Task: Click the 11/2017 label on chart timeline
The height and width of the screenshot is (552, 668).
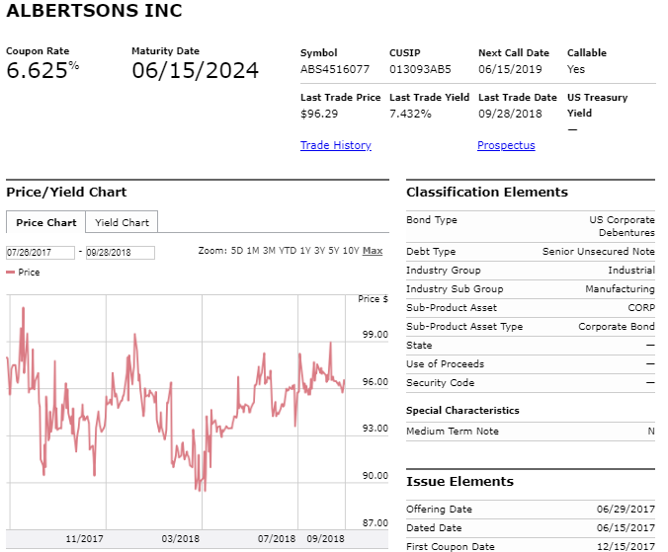Action: [x=84, y=539]
